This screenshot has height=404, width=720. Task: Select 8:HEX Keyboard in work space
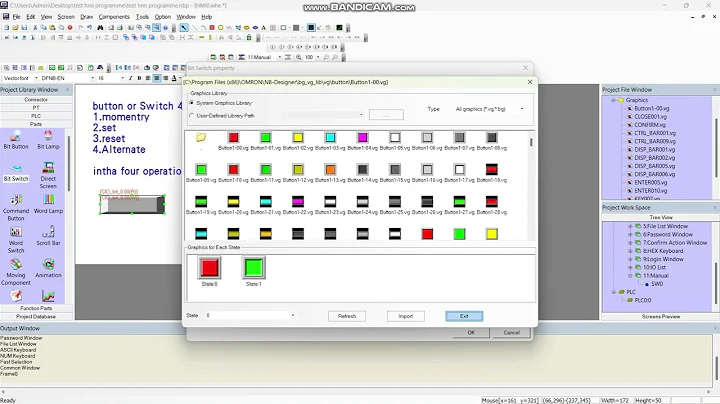tap(663, 251)
